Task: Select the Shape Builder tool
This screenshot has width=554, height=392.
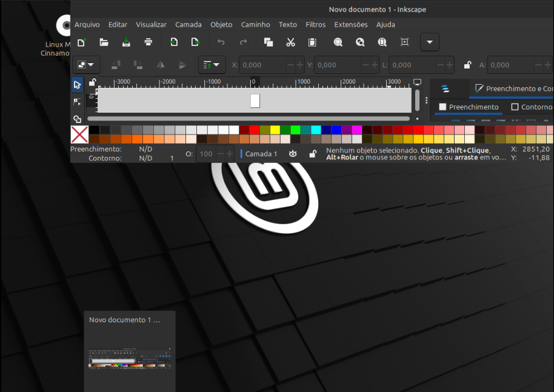Action: (77, 119)
